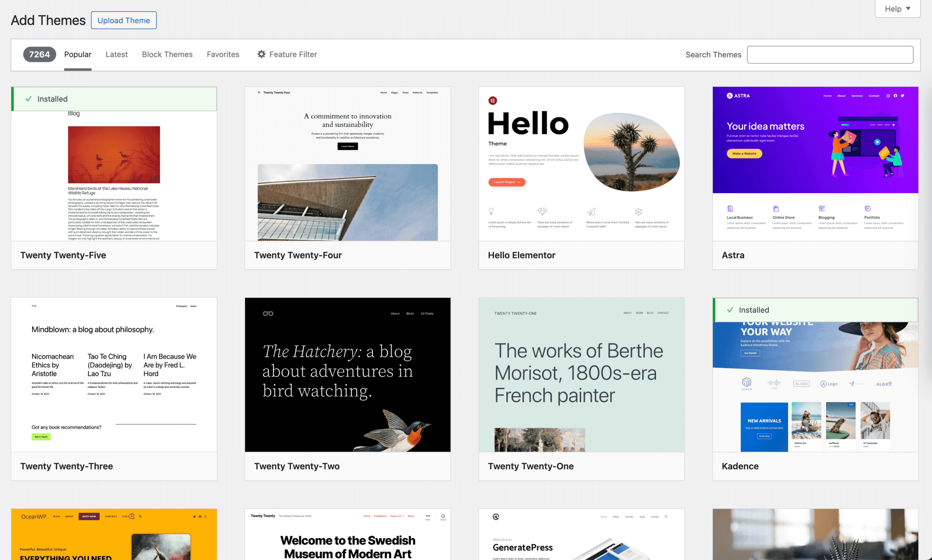
Task: Click the Twenty Twenty-One theme name
Action: pos(531,466)
